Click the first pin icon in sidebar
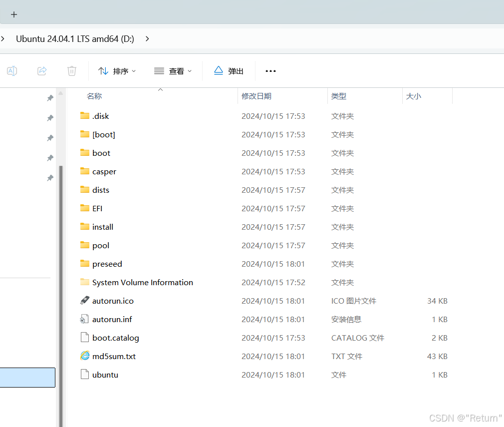The height and width of the screenshot is (427, 504). pos(50,98)
